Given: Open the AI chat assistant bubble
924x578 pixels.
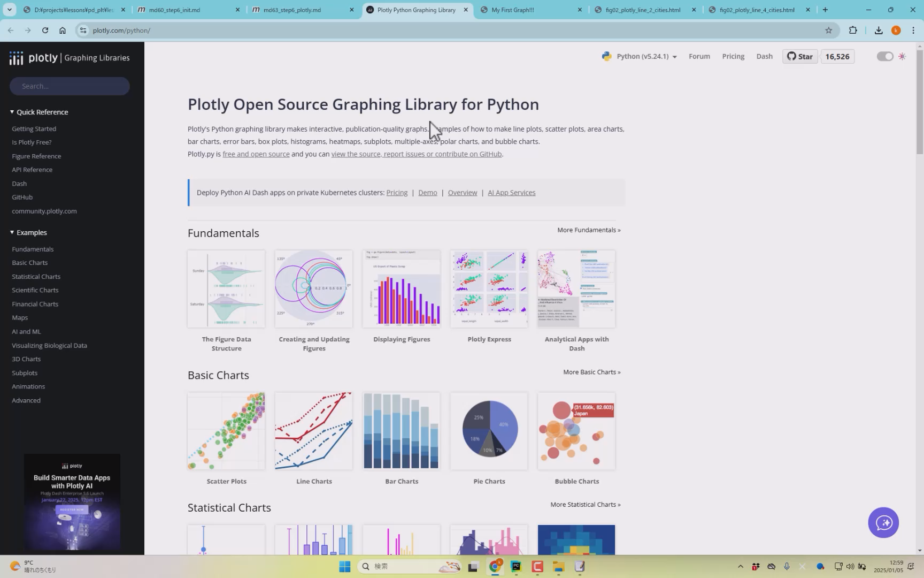Looking at the screenshot, I should [883, 523].
